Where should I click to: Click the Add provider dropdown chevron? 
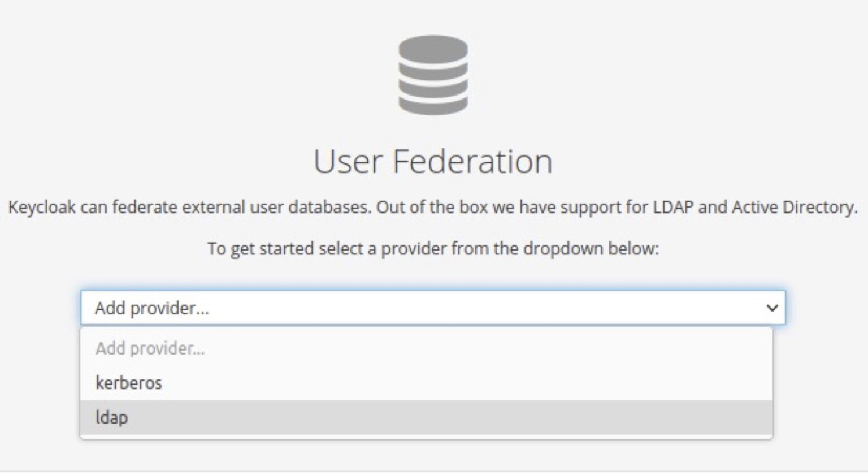click(x=772, y=308)
